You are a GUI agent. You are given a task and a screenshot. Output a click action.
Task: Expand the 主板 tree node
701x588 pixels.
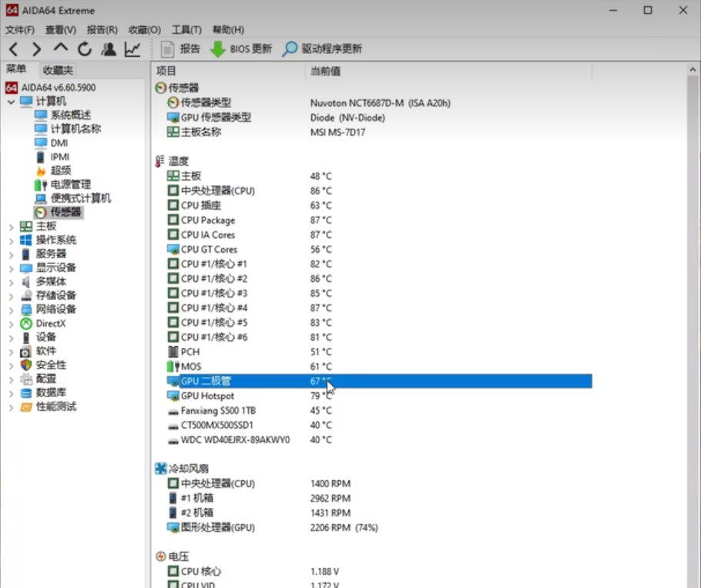(x=12, y=227)
